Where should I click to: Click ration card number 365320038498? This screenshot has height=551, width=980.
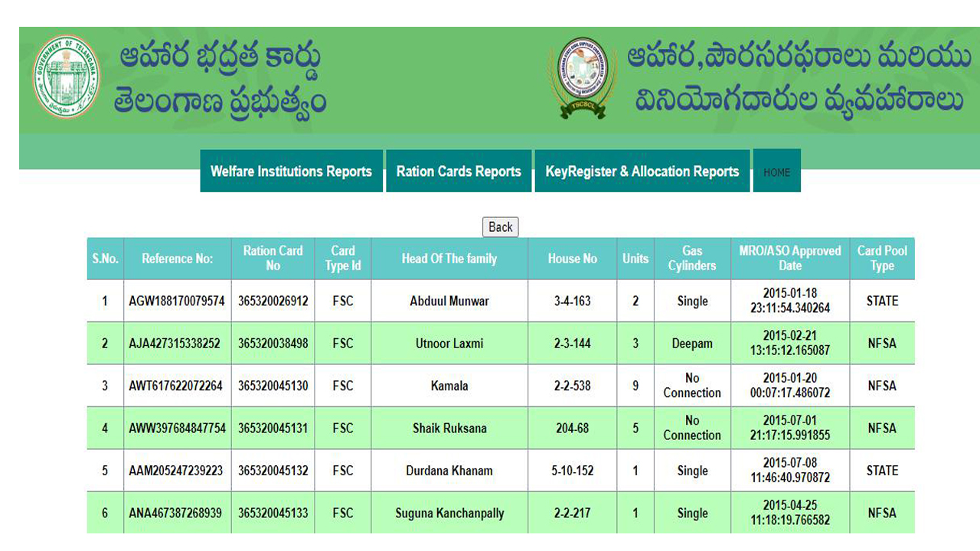click(x=273, y=343)
